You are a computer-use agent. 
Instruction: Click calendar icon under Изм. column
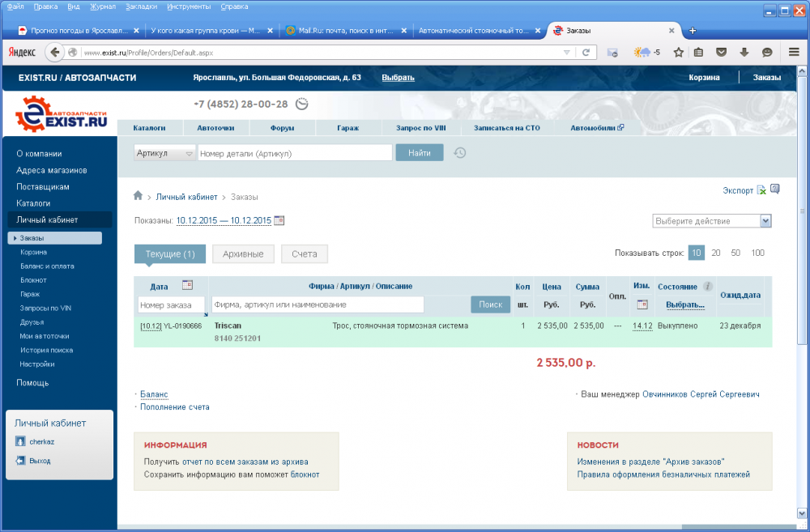click(x=642, y=304)
